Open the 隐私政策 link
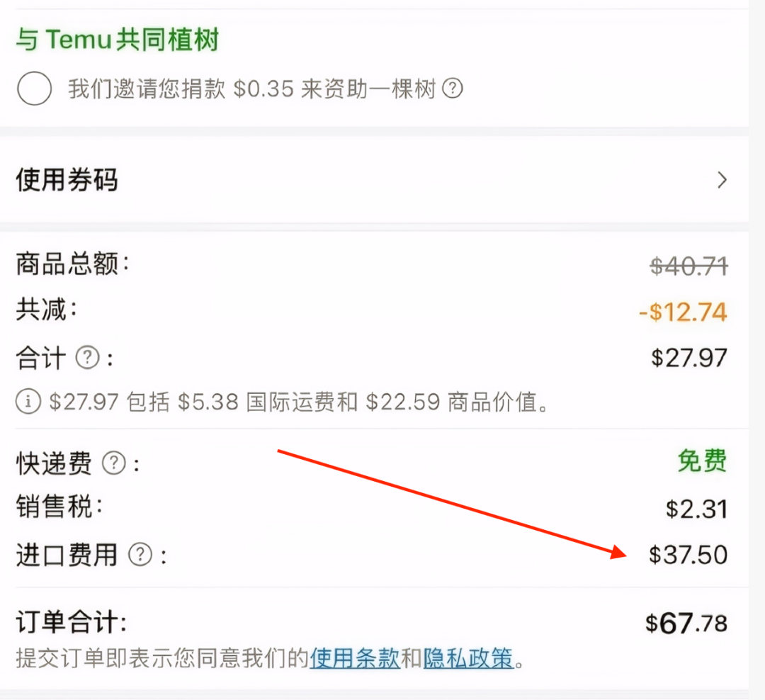Image resolution: width=765 pixels, height=700 pixels. [468, 657]
